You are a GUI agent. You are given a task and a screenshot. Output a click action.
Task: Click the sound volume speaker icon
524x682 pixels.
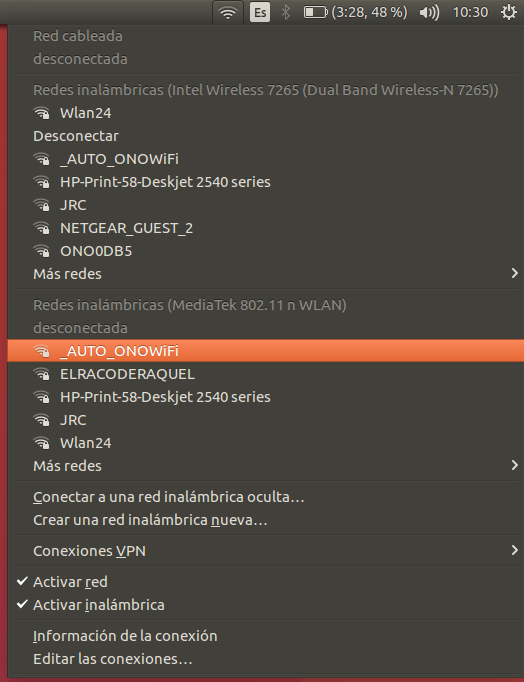pyautogui.click(x=429, y=13)
